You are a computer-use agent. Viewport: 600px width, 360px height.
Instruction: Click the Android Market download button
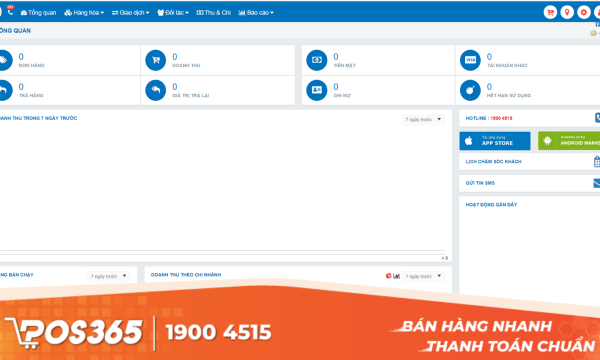[569, 141]
